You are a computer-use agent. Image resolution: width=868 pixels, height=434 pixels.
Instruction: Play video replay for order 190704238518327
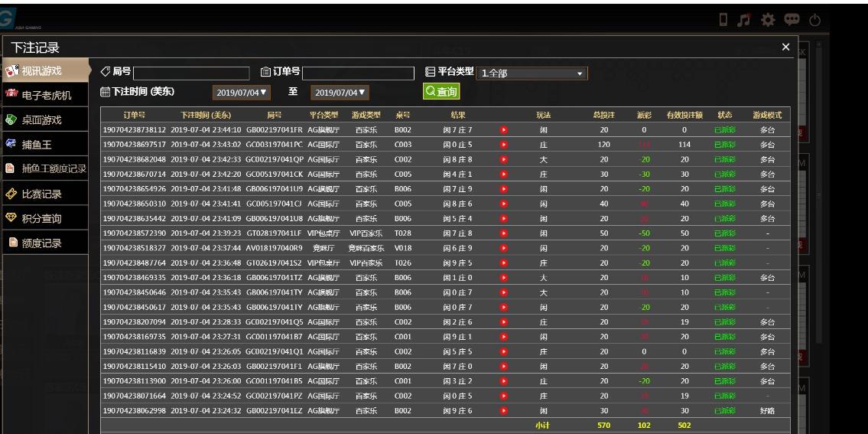504,248
